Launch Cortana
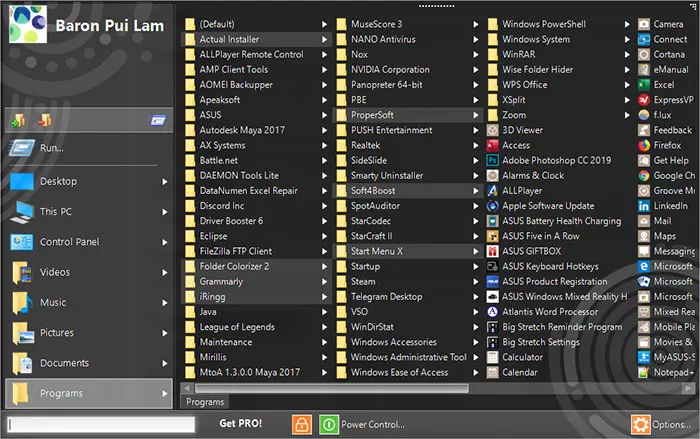700x439 pixels. coord(661,54)
